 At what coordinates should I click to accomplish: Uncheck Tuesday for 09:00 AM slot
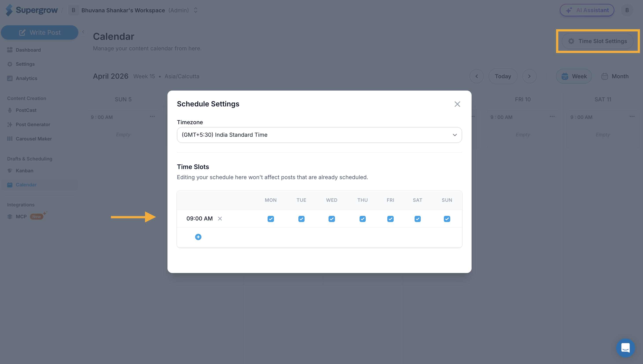[x=301, y=219]
